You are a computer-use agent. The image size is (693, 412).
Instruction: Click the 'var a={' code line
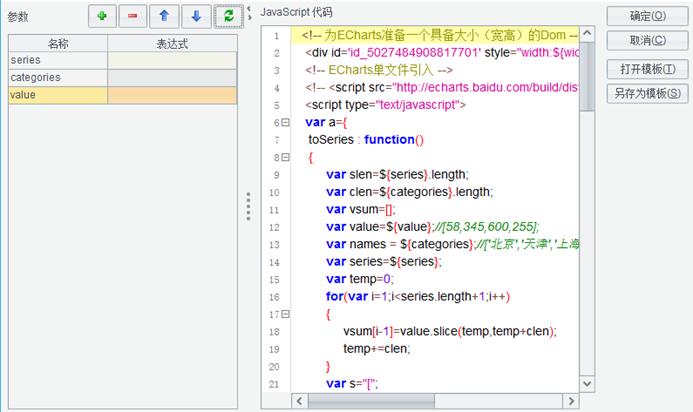pos(326,122)
